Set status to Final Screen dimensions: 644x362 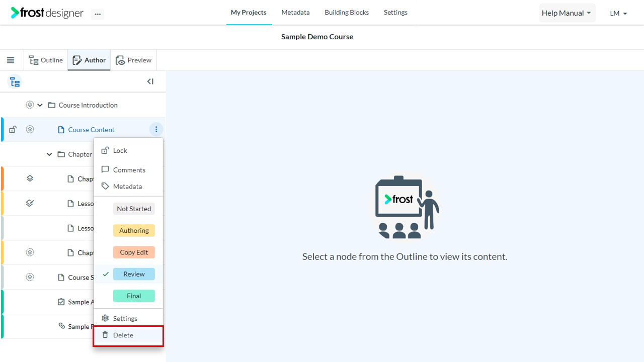coord(134,296)
